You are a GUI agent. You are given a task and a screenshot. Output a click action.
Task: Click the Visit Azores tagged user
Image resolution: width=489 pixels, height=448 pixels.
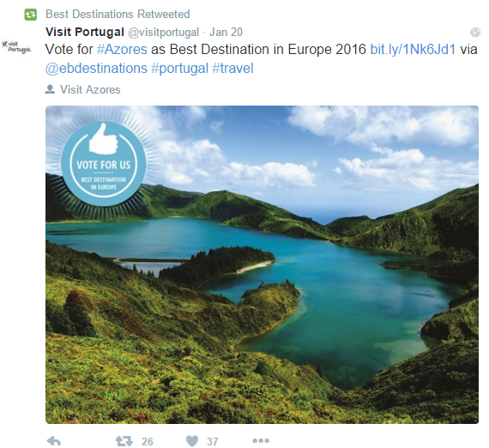click(x=90, y=89)
